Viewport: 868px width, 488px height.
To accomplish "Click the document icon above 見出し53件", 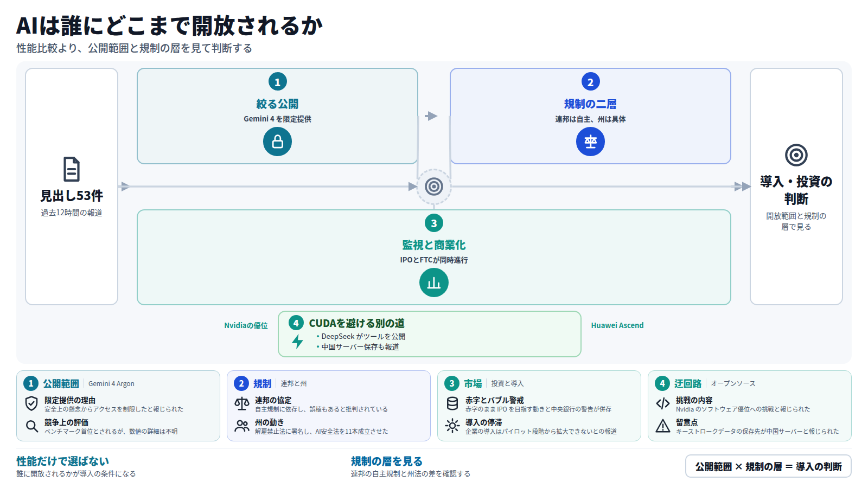I will 72,169.
